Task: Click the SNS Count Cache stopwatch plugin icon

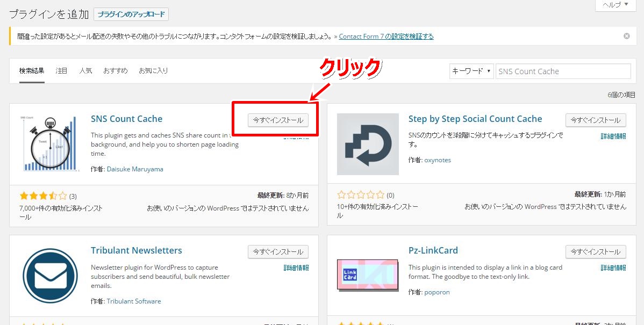Action: point(50,143)
